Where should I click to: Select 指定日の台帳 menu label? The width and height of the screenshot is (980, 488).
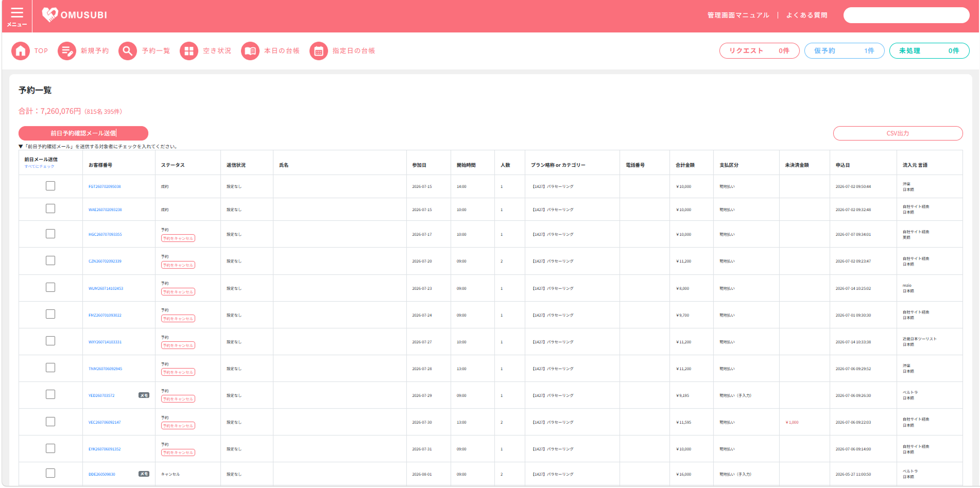click(x=354, y=51)
